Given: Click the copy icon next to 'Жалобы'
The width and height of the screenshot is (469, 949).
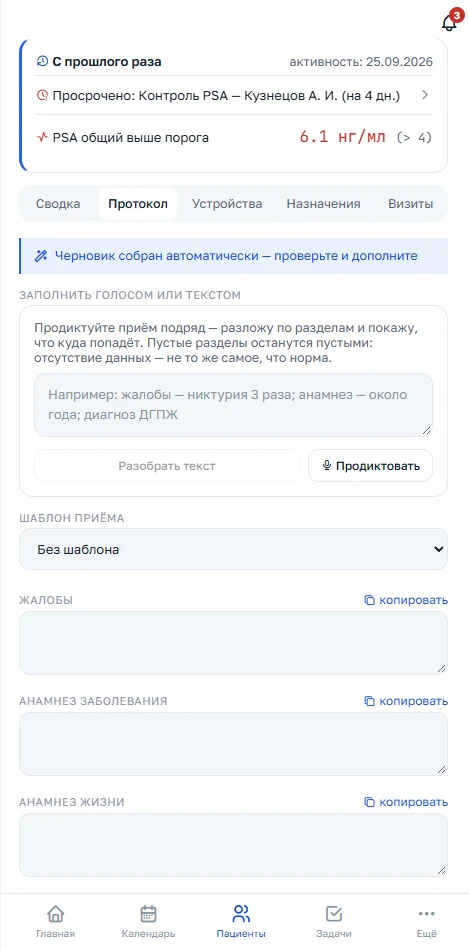Looking at the screenshot, I should (369, 600).
